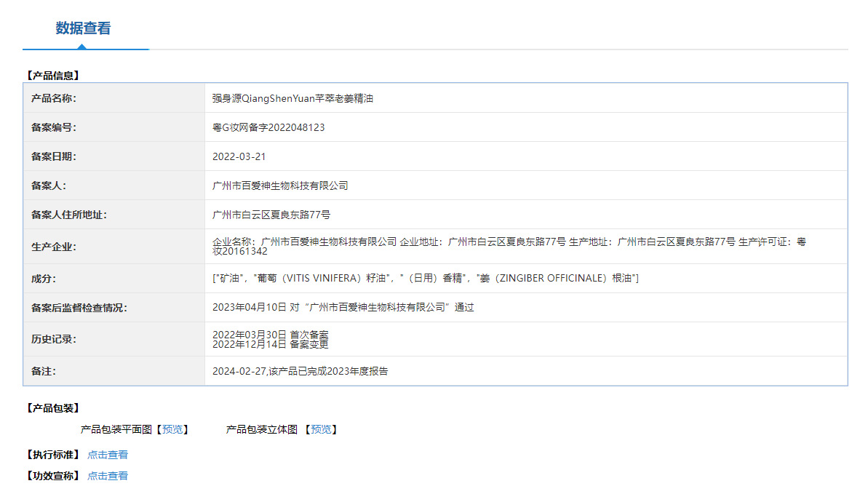Open 点击查看 link next to 执行标准
868x502 pixels.
click(108, 455)
